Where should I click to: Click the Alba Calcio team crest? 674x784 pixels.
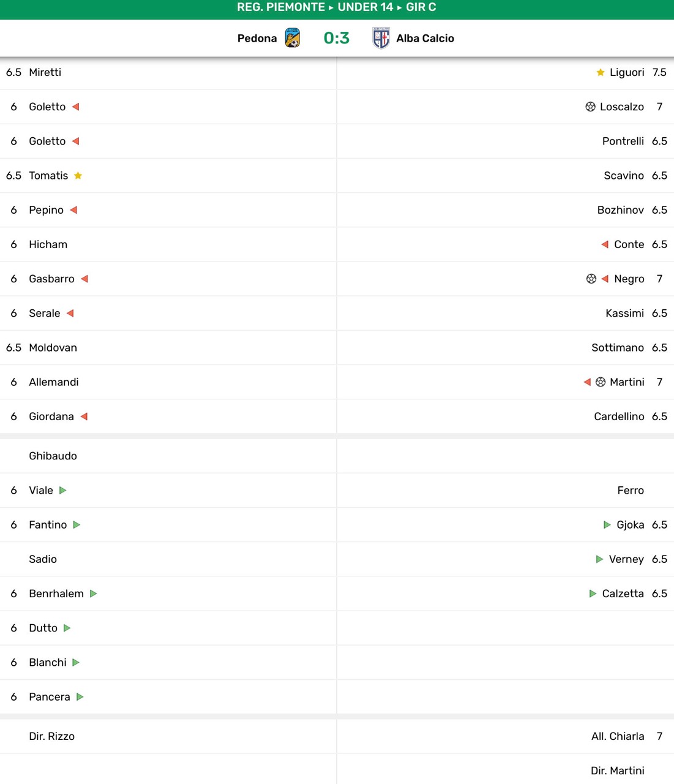381,38
